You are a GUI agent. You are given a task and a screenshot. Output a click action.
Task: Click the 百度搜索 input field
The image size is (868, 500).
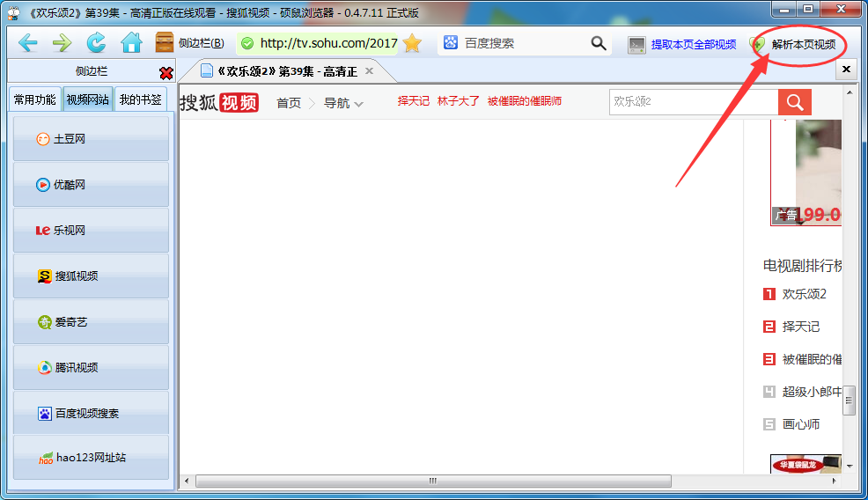526,43
